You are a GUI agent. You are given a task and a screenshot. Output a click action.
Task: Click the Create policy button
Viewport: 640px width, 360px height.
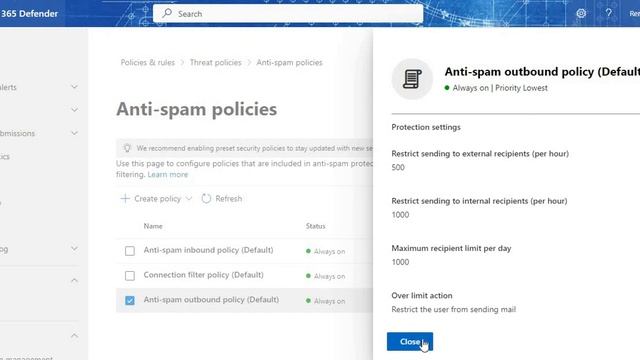[x=157, y=198]
